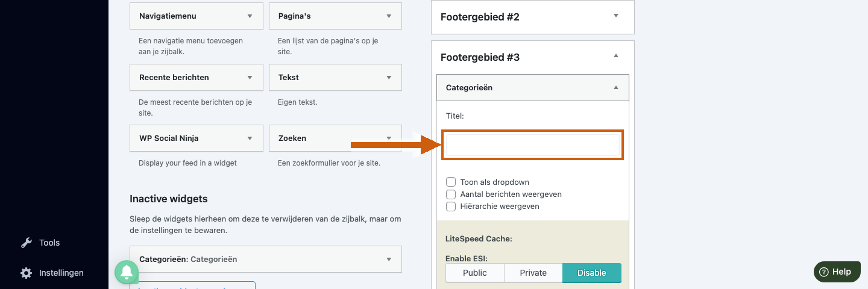Click the Tools wrench icon in sidebar
868x289 pixels.
(x=27, y=243)
